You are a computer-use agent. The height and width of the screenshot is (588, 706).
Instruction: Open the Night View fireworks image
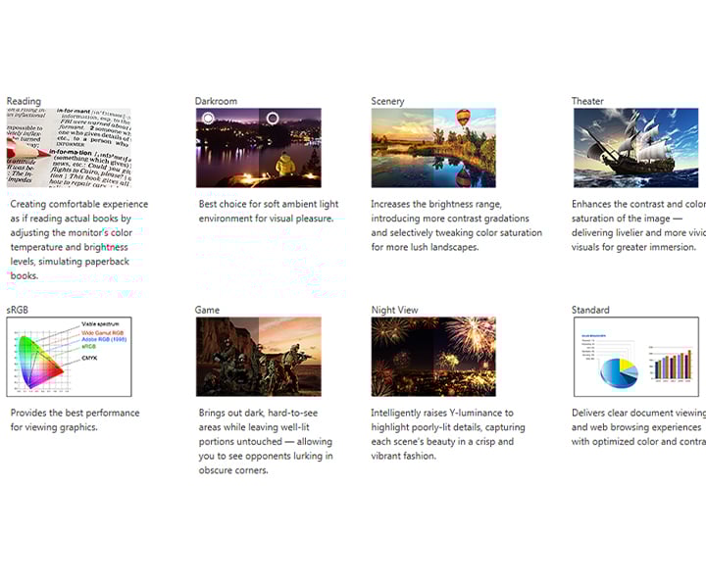tap(433, 357)
